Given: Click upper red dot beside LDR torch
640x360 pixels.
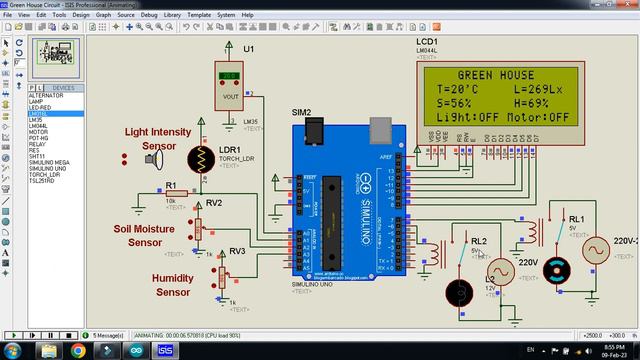Looking at the screenshot, I should pos(124,156).
